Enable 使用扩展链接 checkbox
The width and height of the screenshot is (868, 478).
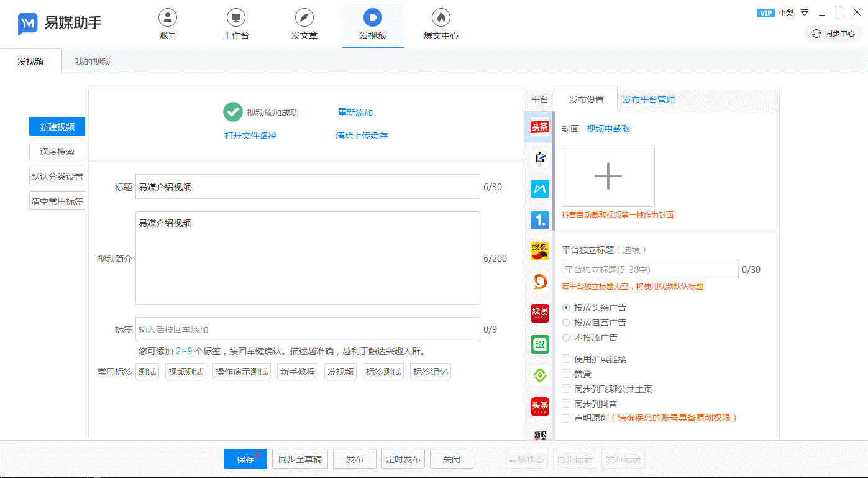click(566, 359)
